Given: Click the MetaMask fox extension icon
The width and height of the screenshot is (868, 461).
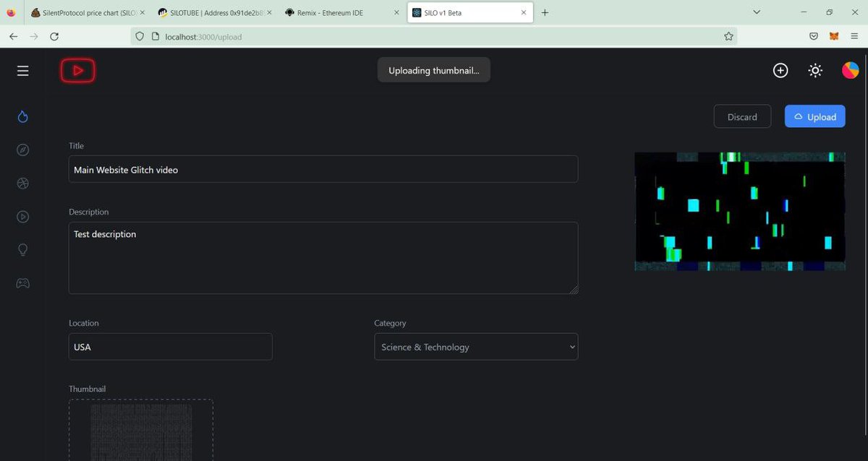Looking at the screenshot, I should 834,36.
